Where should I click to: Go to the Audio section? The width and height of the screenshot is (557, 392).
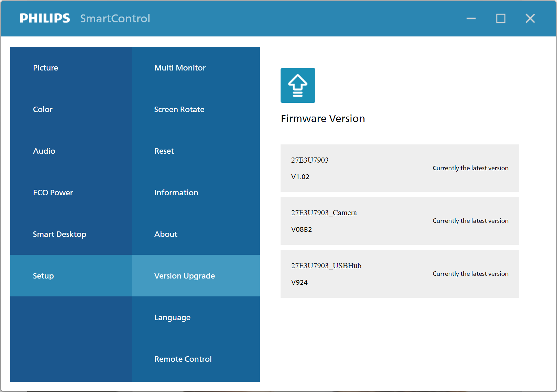[44, 151]
